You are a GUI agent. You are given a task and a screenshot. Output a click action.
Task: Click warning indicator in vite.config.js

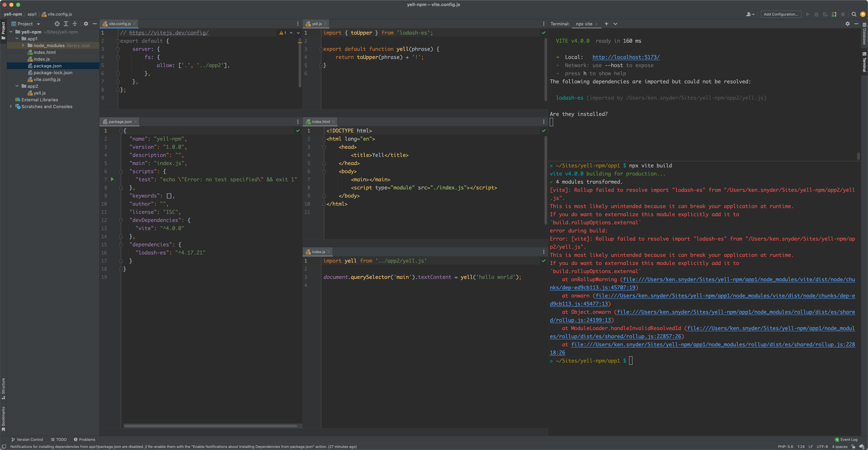pyautogui.click(x=283, y=33)
